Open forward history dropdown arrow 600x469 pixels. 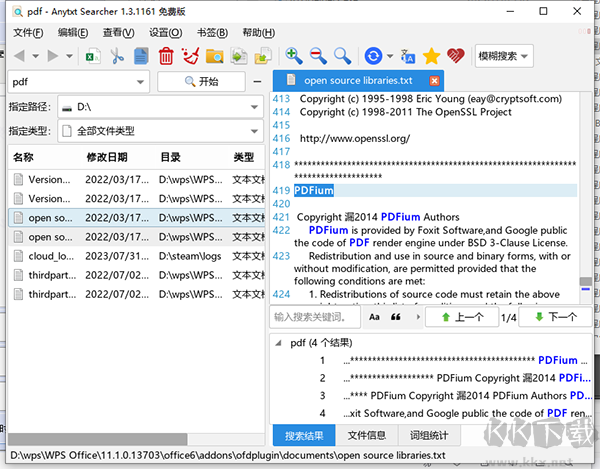(x=69, y=56)
